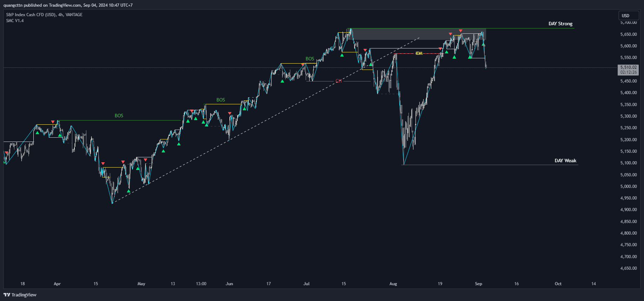Click the Apr date label on time axis
The width and height of the screenshot is (644, 301).
(x=57, y=284)
